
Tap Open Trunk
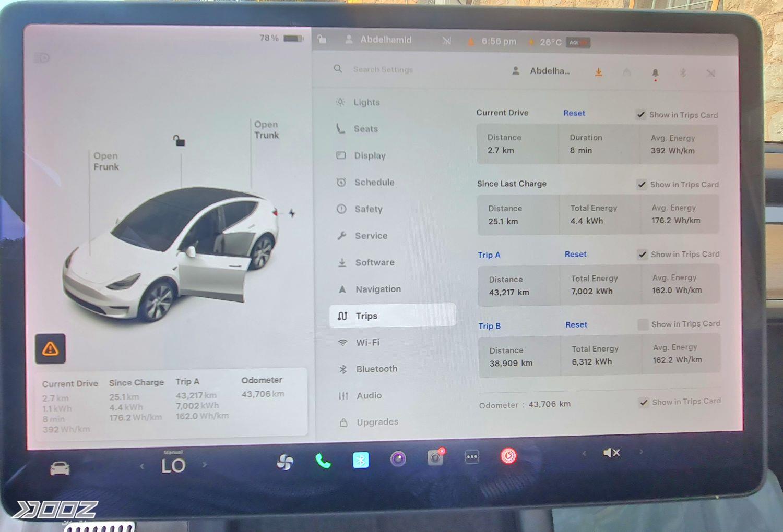coord(266,130)
